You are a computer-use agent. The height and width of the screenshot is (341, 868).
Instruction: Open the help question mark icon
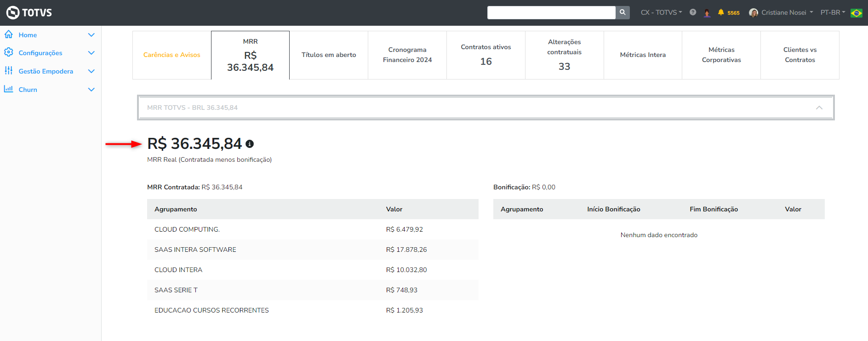693,12
